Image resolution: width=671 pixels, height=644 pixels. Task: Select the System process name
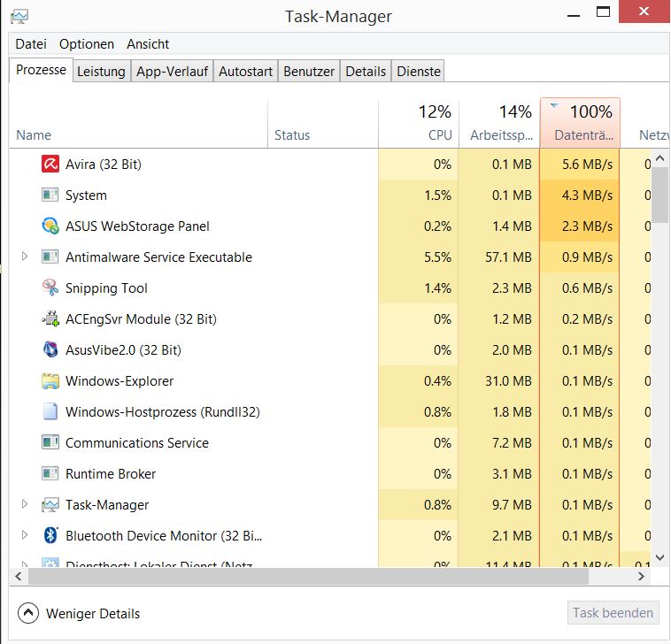86,195
